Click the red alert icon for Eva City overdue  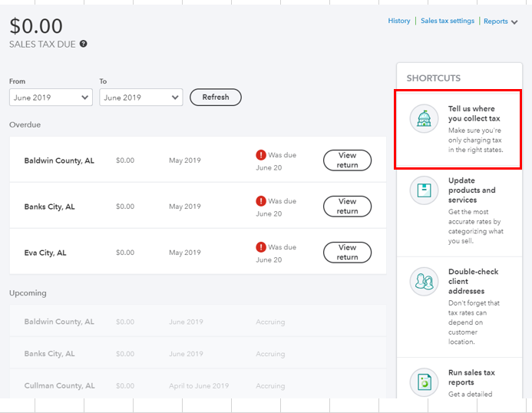(260, 247)
